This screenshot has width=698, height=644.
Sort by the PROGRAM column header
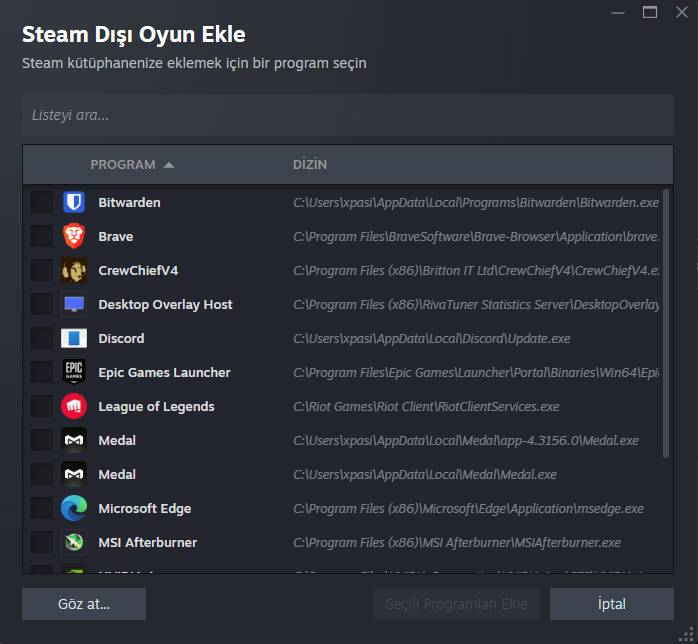123,165
